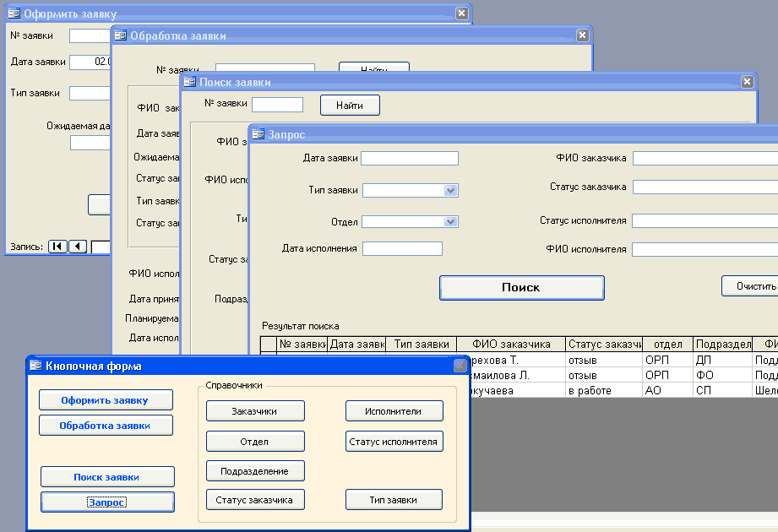This screenshot has height=532, width=778.
Task: Open the Исполнители reference list
Action: [x=394, y=411]
